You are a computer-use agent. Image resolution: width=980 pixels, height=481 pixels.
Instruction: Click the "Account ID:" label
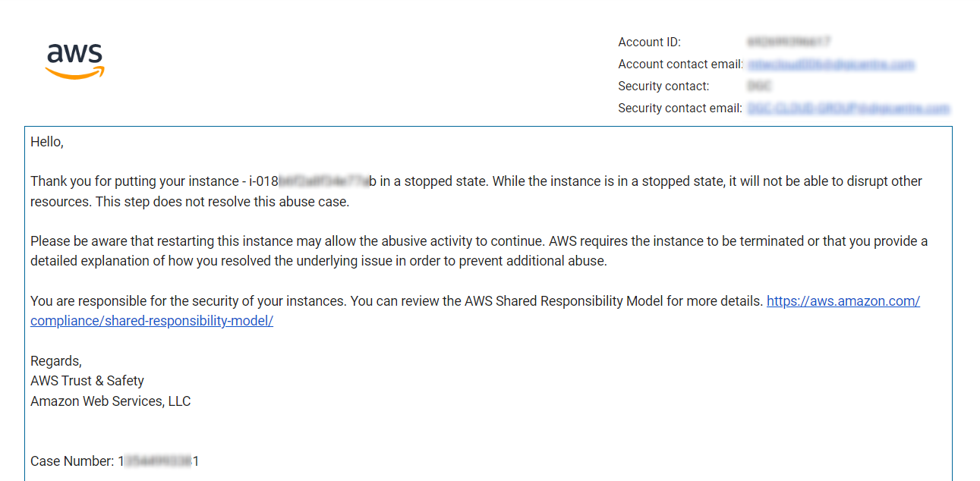coord(649,42)
